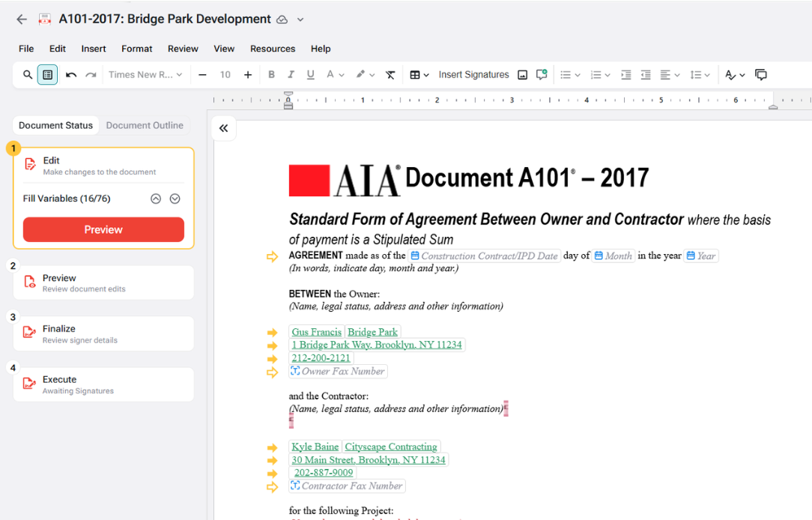Select the Execute step card
Viewport: 812px width, 520px height.
click(103, 384)
